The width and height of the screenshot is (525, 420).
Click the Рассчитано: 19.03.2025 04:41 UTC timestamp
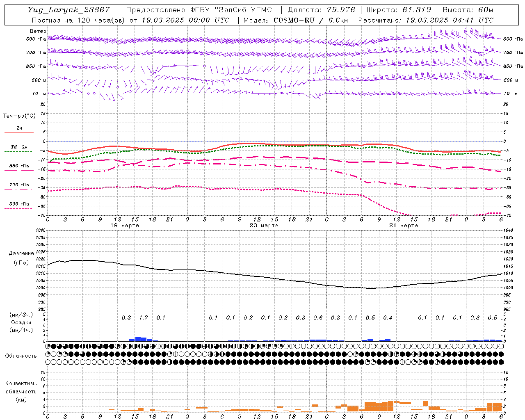pyautogui.click(x=426, y=20)
